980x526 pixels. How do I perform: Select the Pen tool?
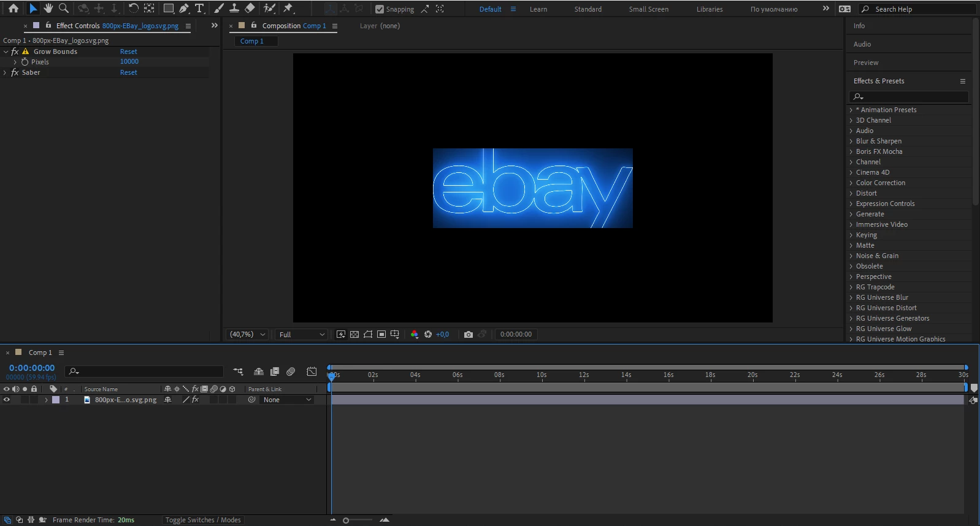(184, 9)
